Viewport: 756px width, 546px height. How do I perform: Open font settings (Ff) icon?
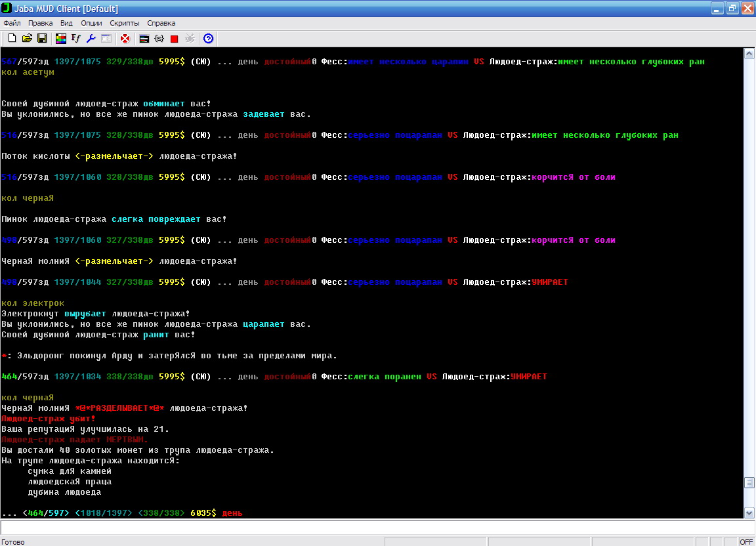pos(76,39)
